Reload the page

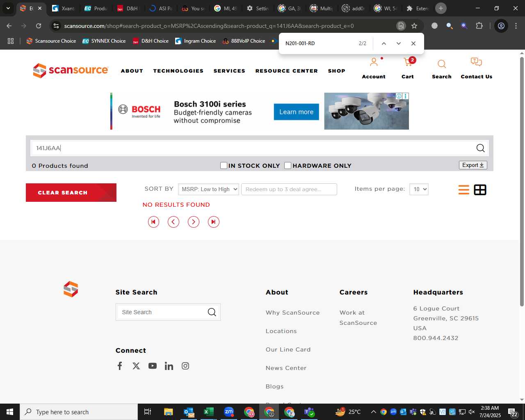[x=39, y=26]
